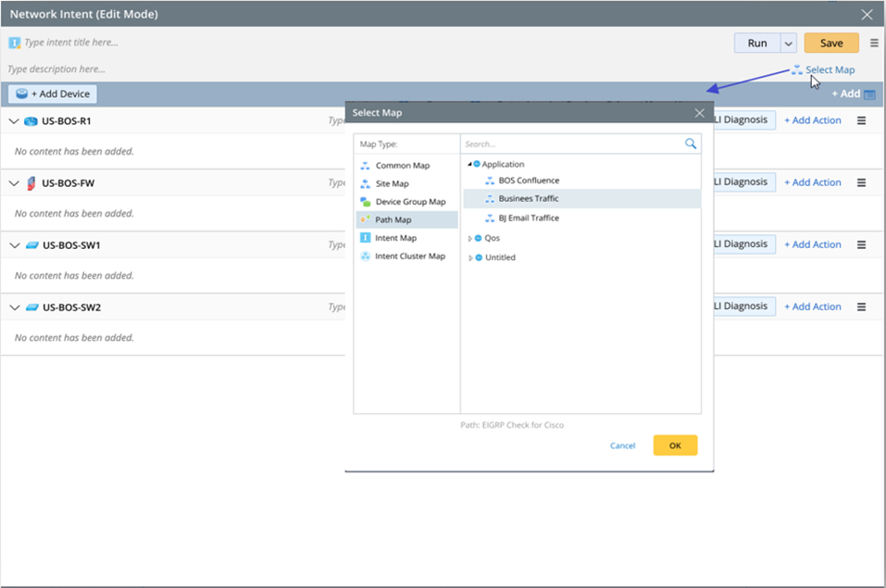Click the US-BOS-SW2 switch icon
The height and width of the screenshot is (588, 886).
[32, 307]
